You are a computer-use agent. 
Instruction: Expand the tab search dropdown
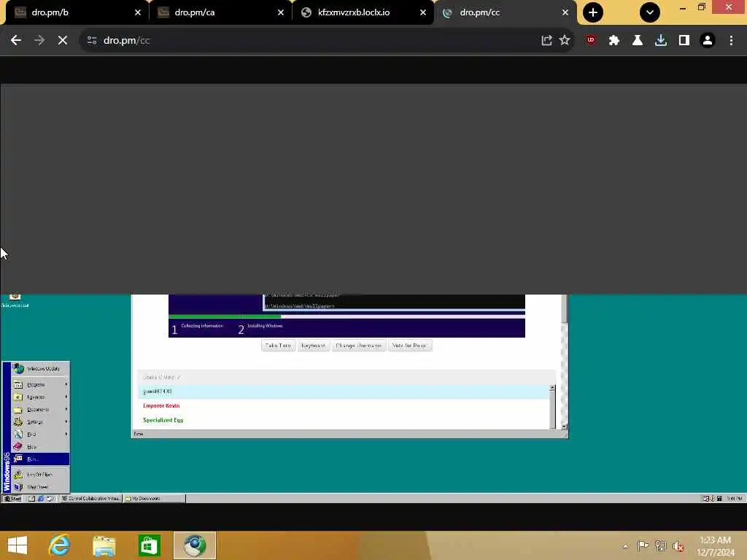[x=650, y=12]
